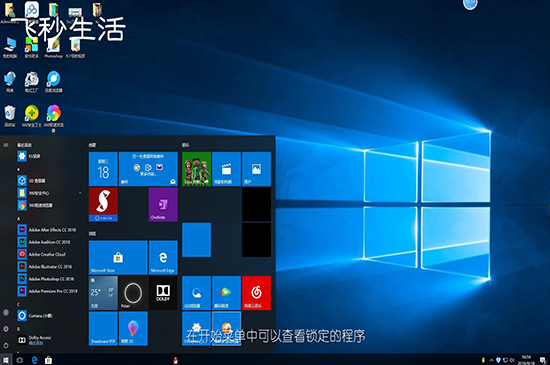Image resolution: width=550 pixels, height=365 pixels.
Task: Expand the start menu hamburger navigation
Action: [x=6, y=145]
